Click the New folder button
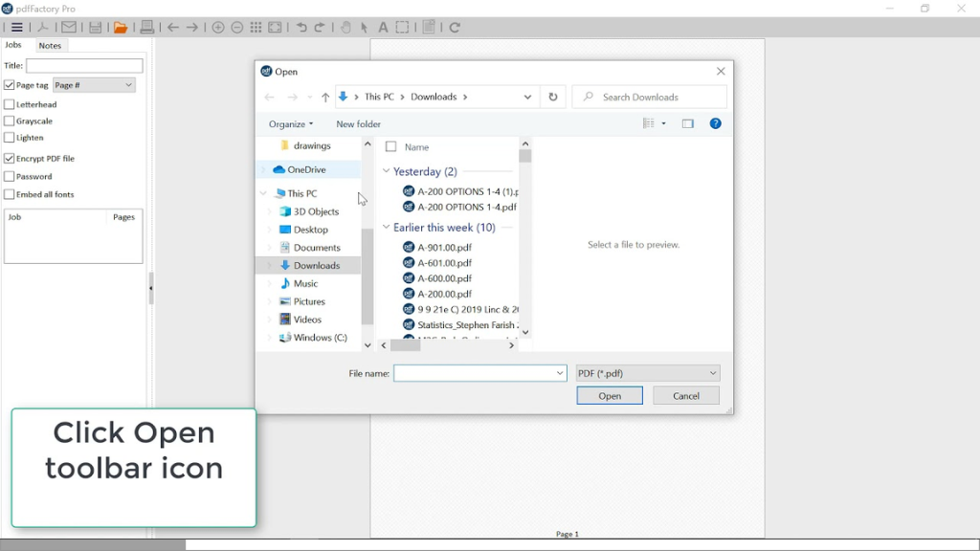Viewport: 980px width, 551px height. (358, 124)
